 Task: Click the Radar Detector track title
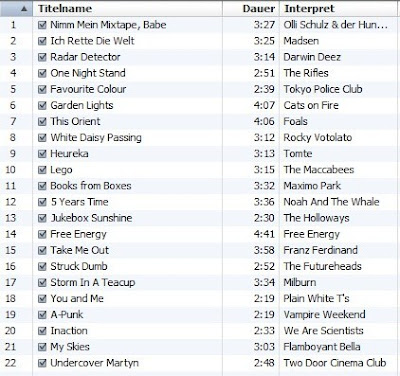[85, 57]
